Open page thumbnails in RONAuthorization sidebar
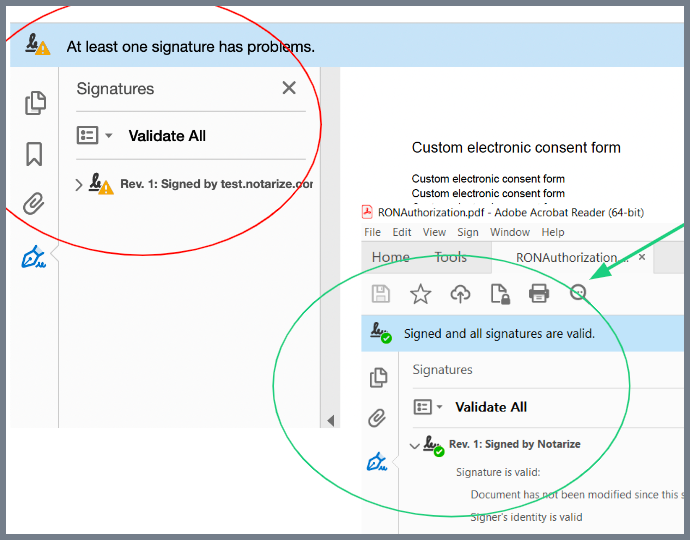This screenshot has width=690, height=540. click(378, 377)
